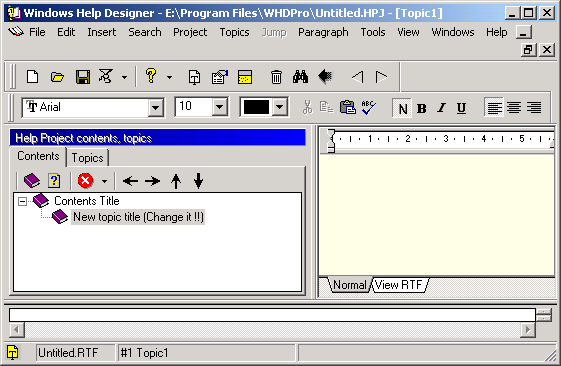Click the bottom white input field
The width and height of the screenshot is (561, 366).
[x=272, y=315]
